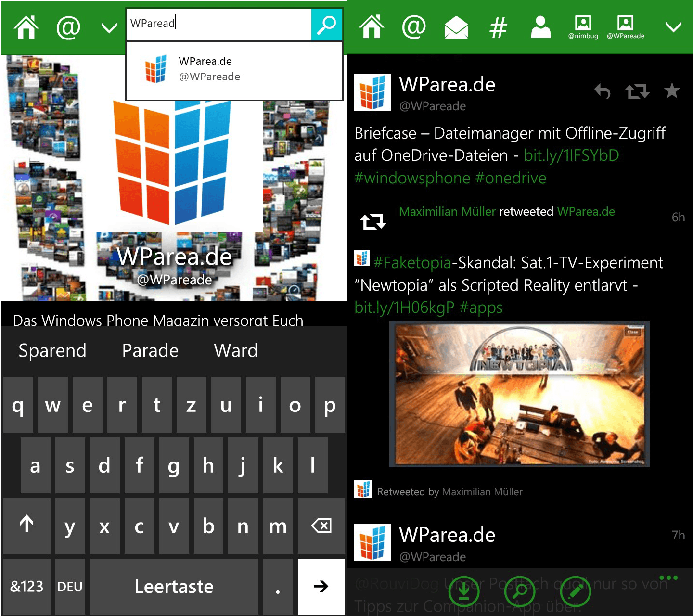Retweet the Briefcase tweet
Screen dimensions: 693x616
(x=637, y=91)
